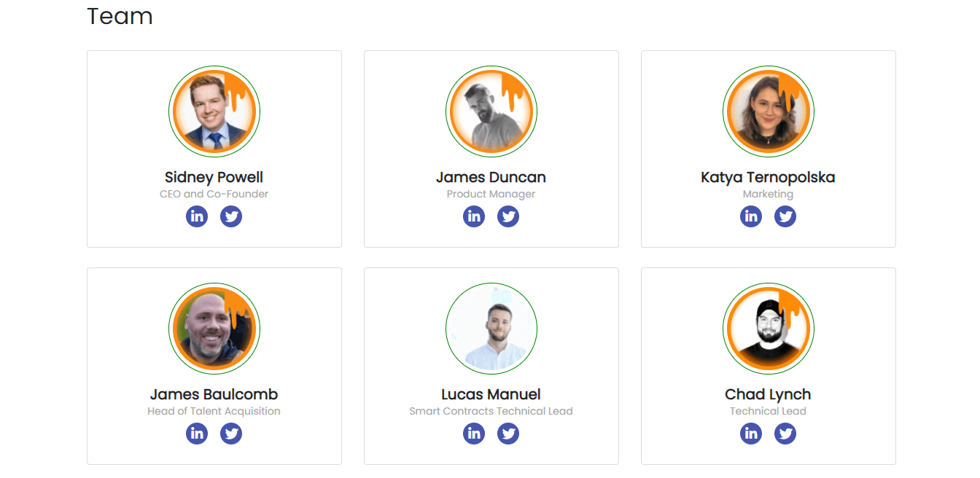Select James Duncan's profile photo
Image resolution: width=980 pixels, height=478 pixels.
point(491,111)
